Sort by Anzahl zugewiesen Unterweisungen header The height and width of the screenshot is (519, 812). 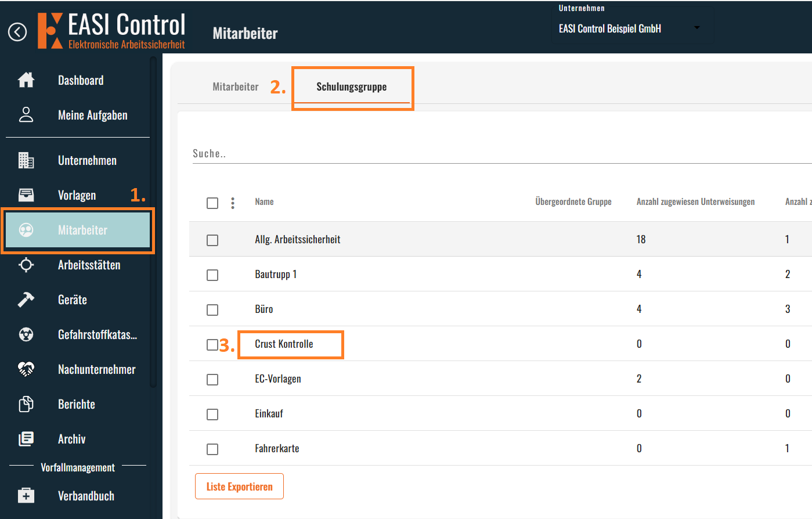pyautogui.click(x=695, y=202)
